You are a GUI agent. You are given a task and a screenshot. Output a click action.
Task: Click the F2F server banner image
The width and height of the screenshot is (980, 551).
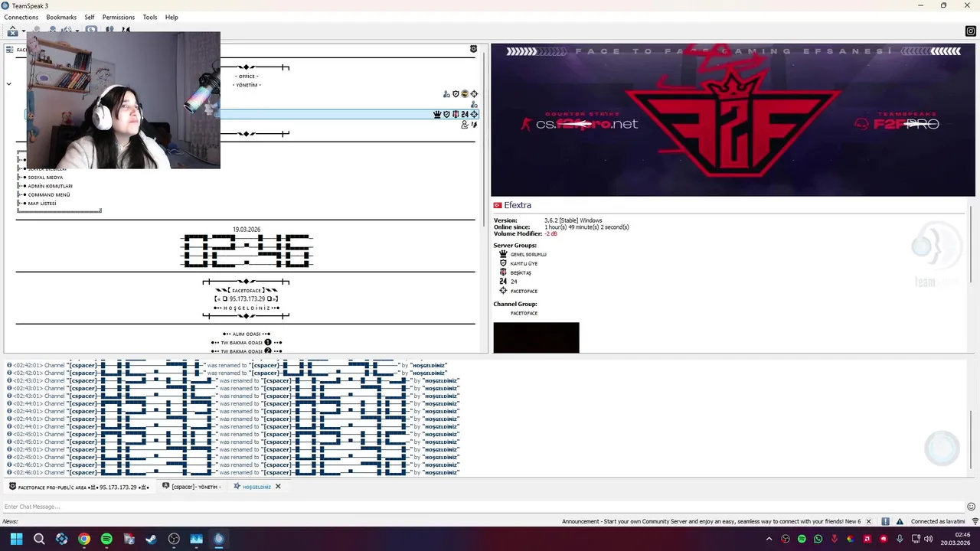point(733,120)
